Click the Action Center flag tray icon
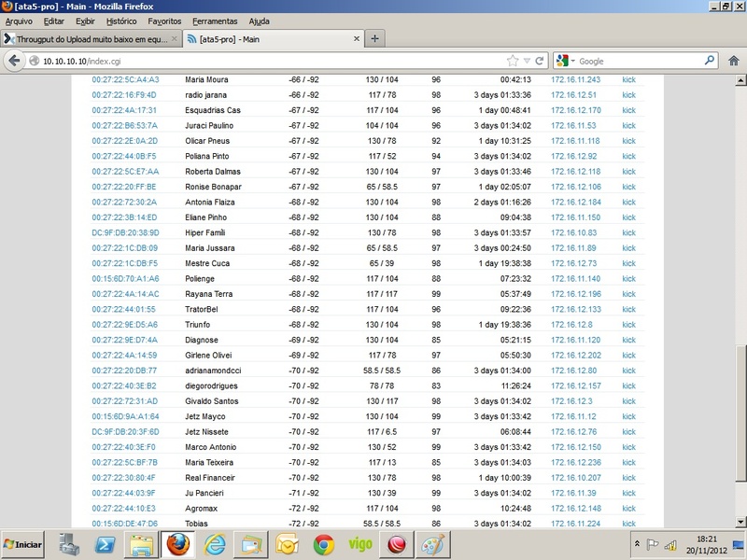This screenshot has width=747, height=560. (x=652, y=544)
